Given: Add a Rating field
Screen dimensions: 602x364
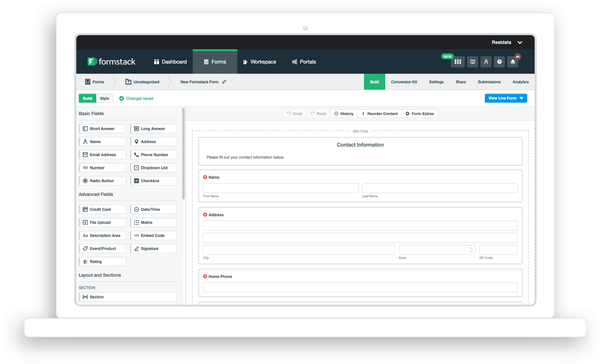Looking at the screenshot, I should tap(103, 261).
